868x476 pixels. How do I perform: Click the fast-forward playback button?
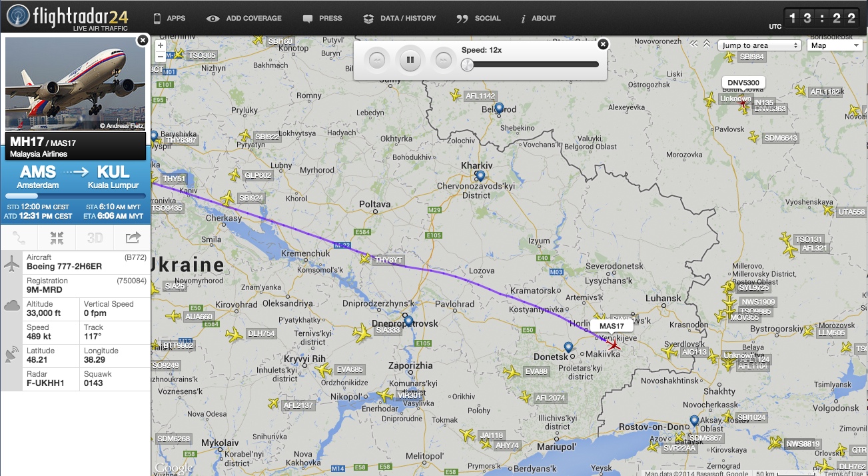pyautogui.click(x=443, y=60)
